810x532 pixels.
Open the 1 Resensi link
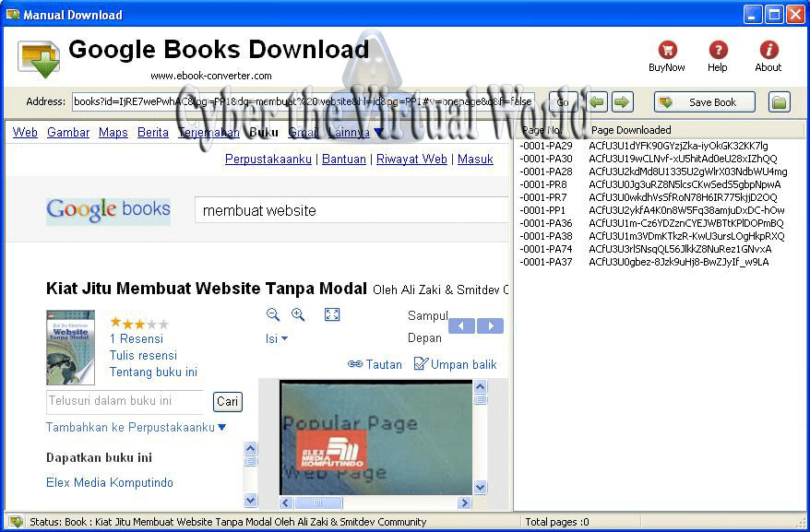click(137, 338)
